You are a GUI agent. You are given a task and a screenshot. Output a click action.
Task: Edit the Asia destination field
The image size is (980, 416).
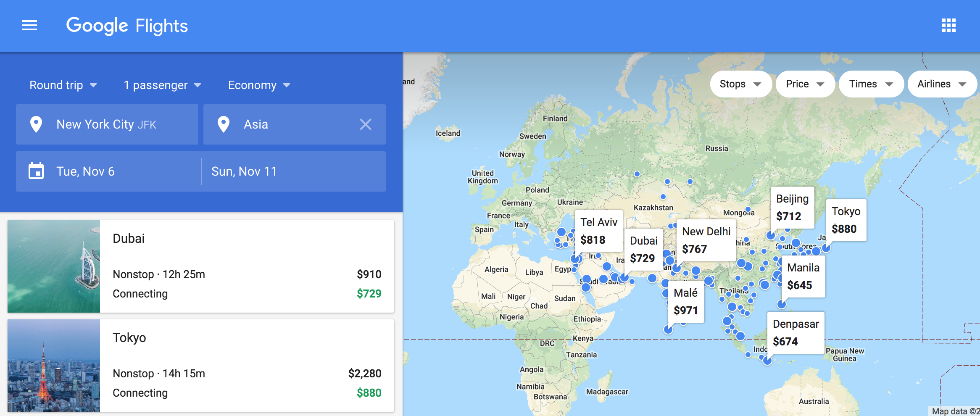click(295, 124)
